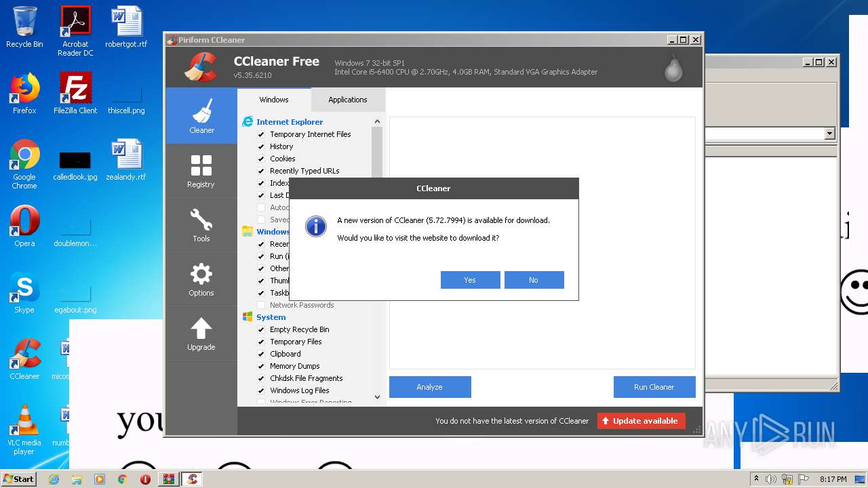The width and height of the screenshot is (868, 488).
Task: Click the Piriform pear icon
Action: (x=673, y=68)
